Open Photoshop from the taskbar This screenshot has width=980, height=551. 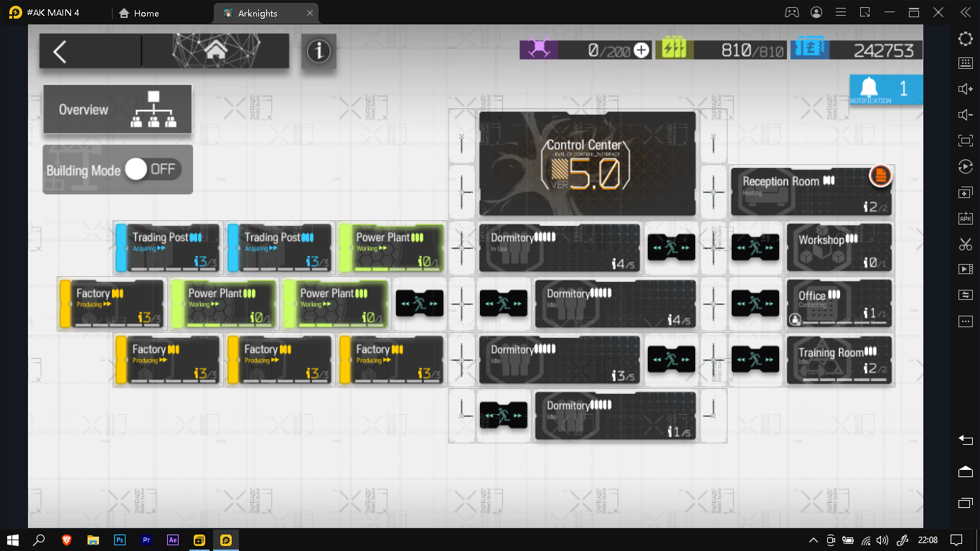click(120, 540)
